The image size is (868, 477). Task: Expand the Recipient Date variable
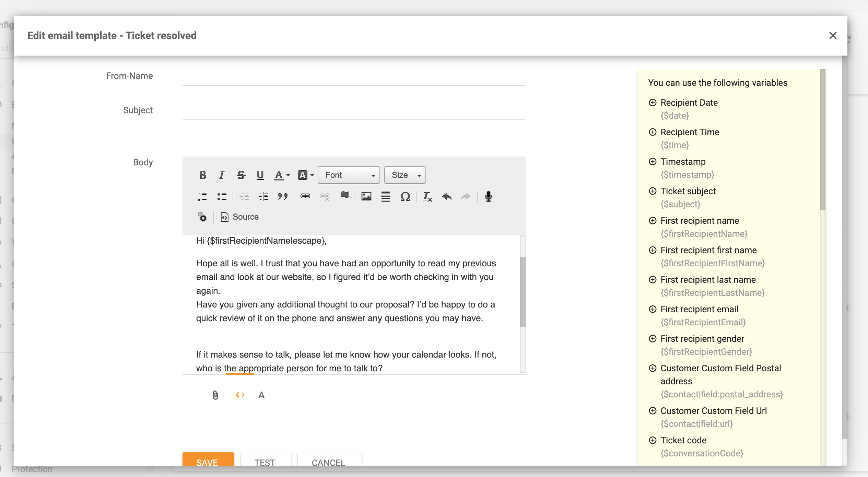(x=653, y=103)
